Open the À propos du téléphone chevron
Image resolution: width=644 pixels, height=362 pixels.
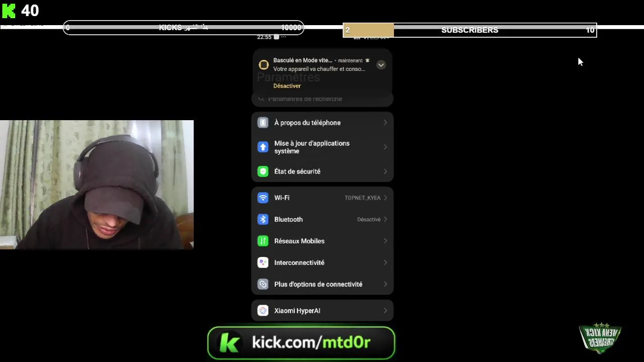(385, 123)
